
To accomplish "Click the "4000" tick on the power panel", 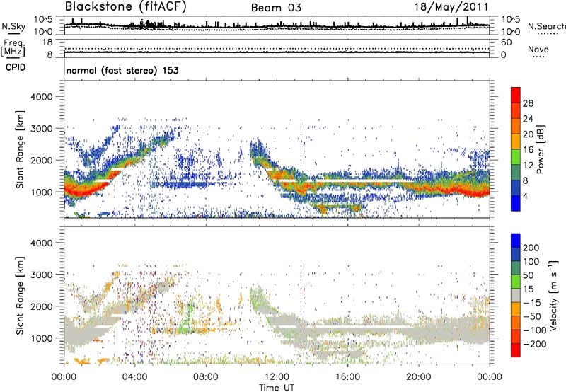I will click(x=41, y=97).
